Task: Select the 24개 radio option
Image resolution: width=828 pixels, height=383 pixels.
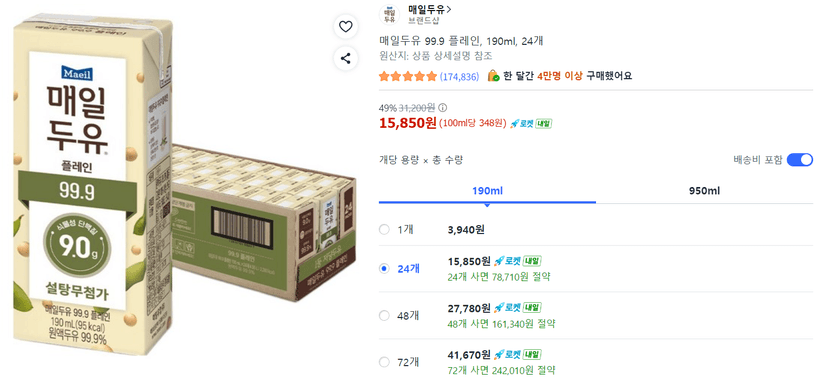Action: click(x=384, y=269)
